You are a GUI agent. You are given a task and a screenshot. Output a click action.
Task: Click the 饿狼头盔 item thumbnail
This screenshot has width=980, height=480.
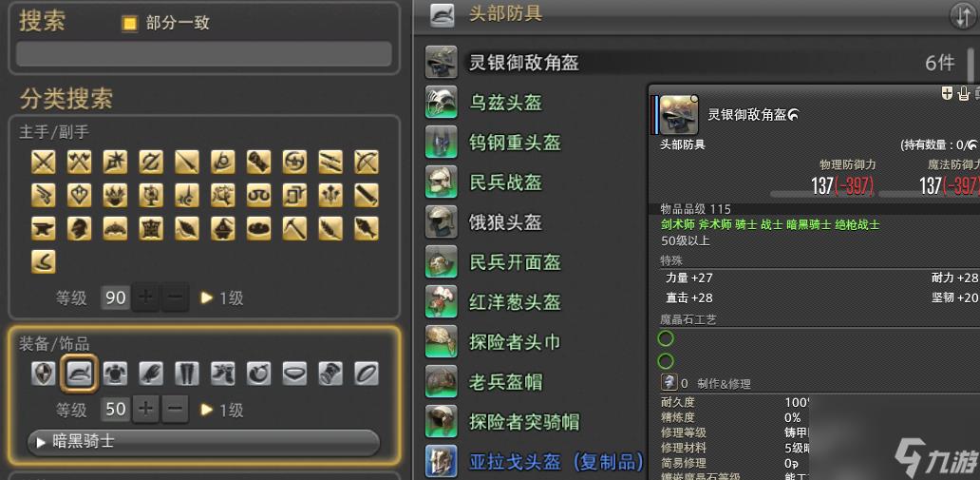point(442,222)
